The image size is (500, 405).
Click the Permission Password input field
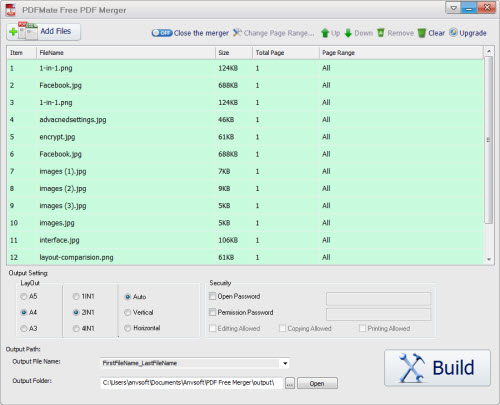pos(378,314)
